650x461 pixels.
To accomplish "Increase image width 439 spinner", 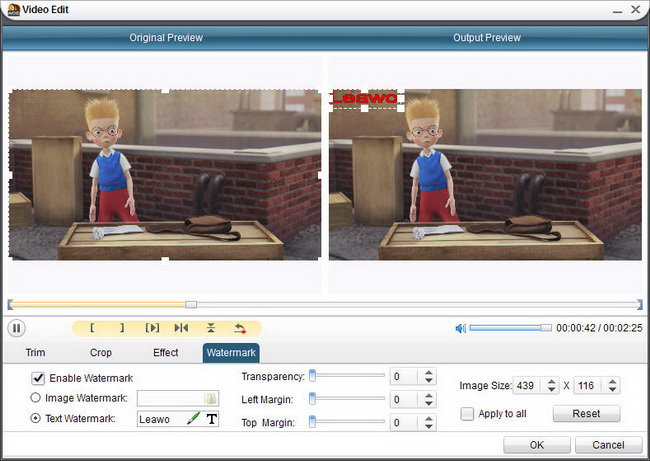I will (551, 381).
